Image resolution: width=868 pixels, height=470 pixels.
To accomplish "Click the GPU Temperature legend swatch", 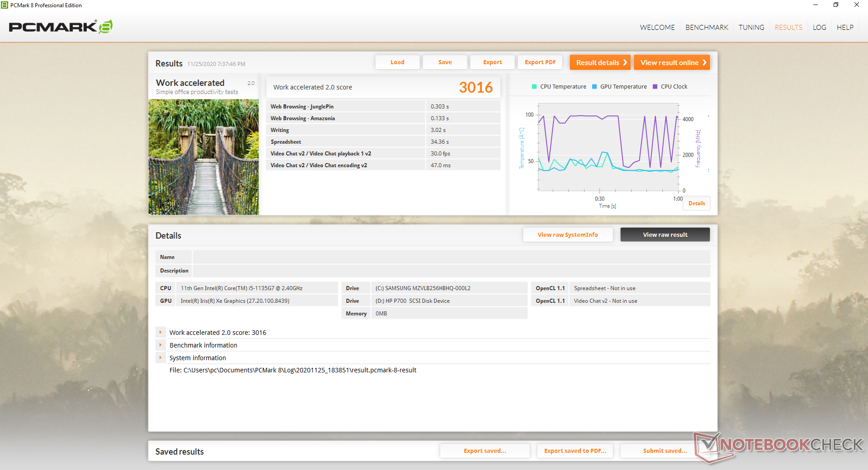I will tap(594, 87).
